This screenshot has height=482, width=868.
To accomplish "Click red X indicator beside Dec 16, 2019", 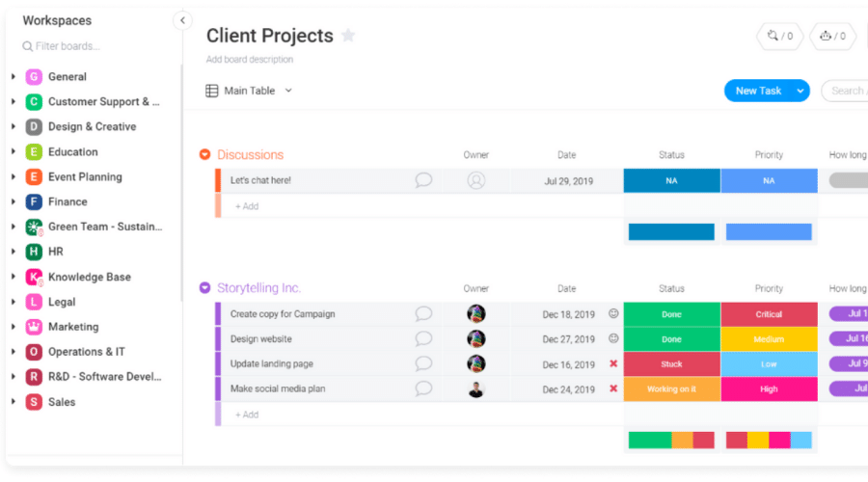I will (x=613, y=364).
